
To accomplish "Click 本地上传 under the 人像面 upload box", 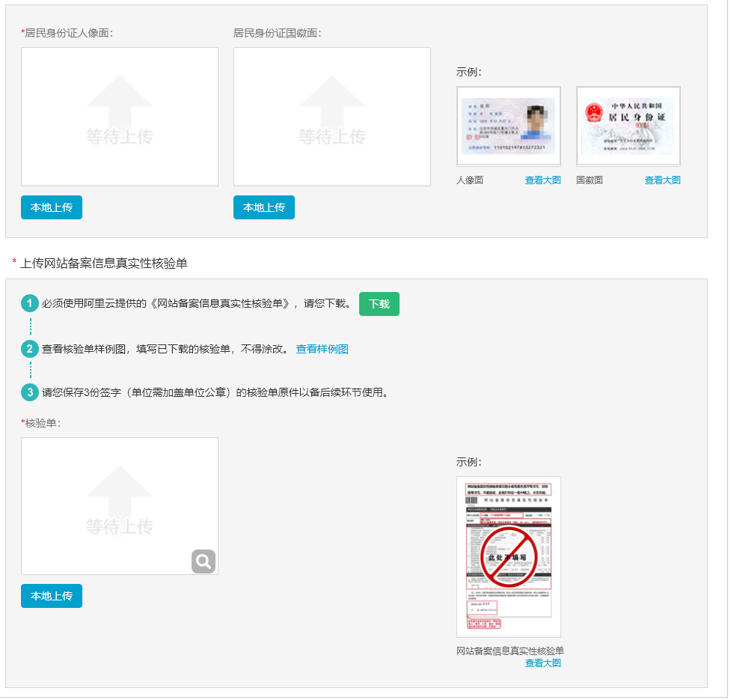I will coord(51,207).
